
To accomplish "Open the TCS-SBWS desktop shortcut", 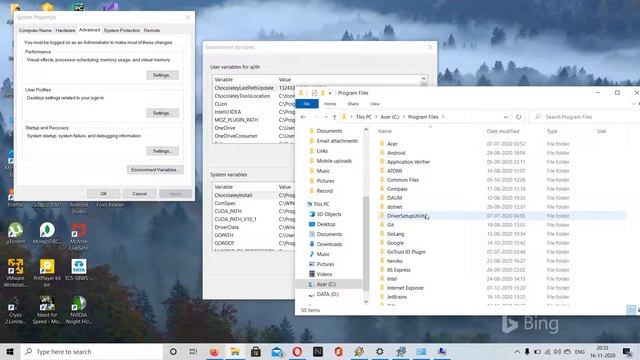I will [x=78, y=270].
